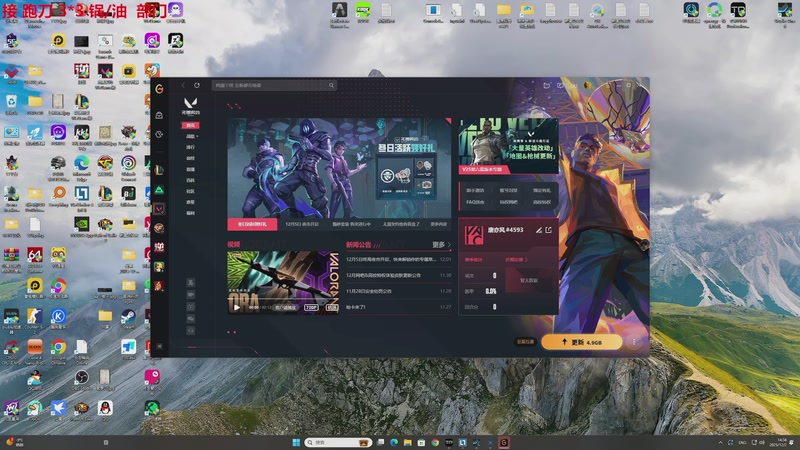800x450 pixels.
Task: Open the main winter event banner
Action: click(339, 168)
